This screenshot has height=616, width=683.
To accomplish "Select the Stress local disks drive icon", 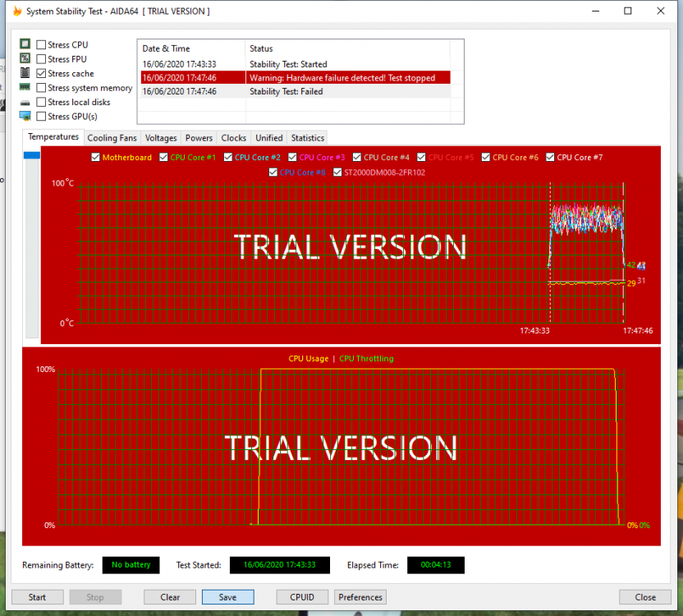I will click(25, 101).
